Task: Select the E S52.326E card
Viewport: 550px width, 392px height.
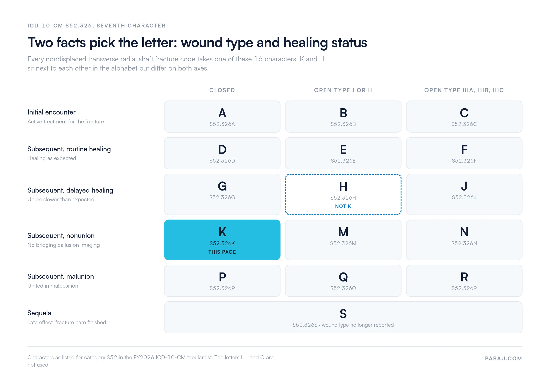Action: [343, 153]
